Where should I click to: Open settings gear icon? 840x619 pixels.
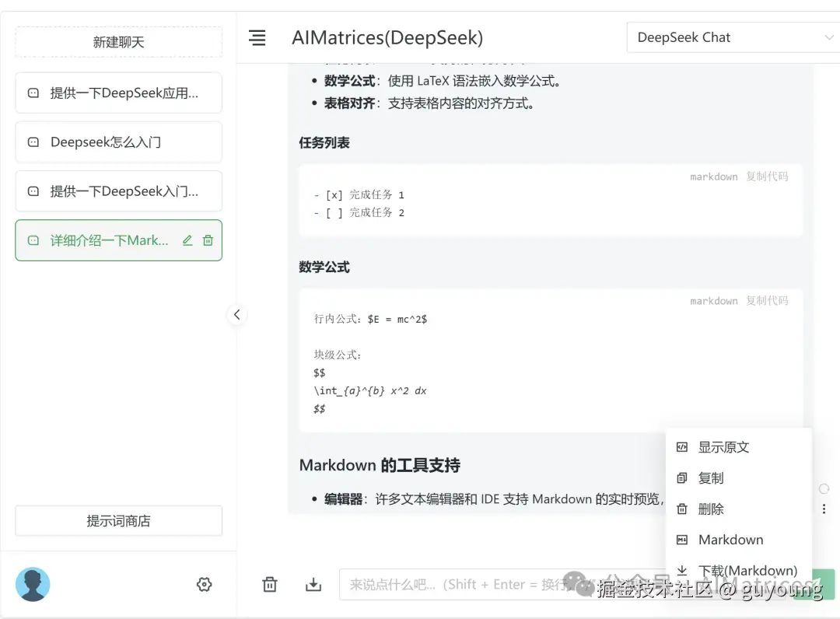tap(204, 584)
